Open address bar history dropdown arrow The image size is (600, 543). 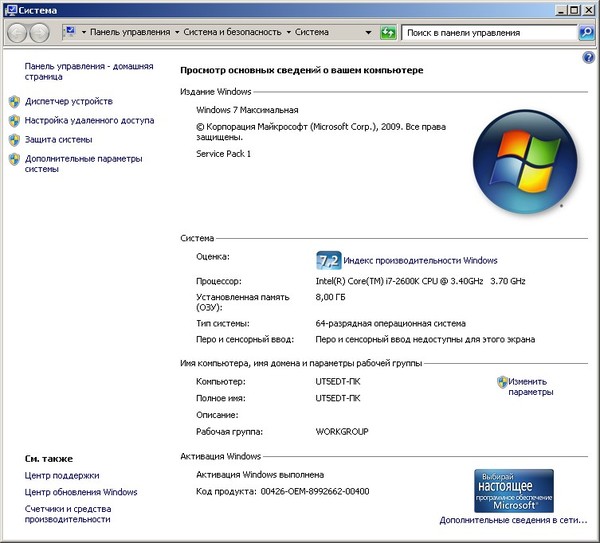click(368, 33)
